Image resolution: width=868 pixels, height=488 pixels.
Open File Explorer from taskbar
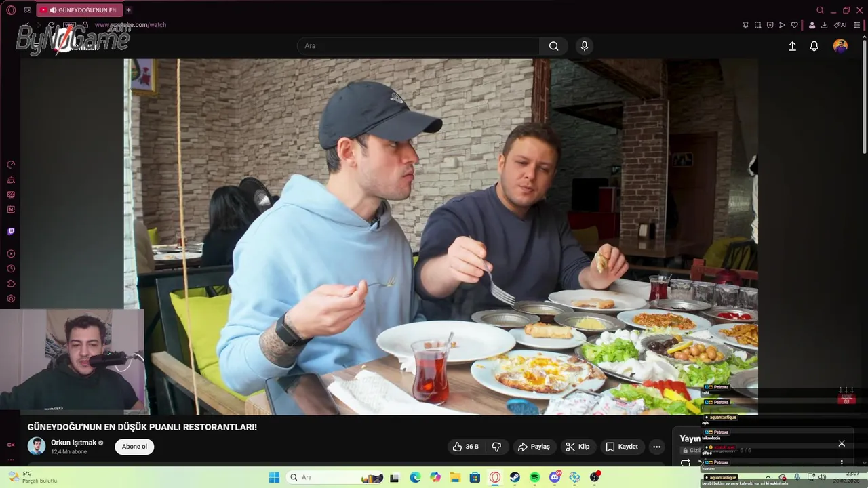point(455,477)
